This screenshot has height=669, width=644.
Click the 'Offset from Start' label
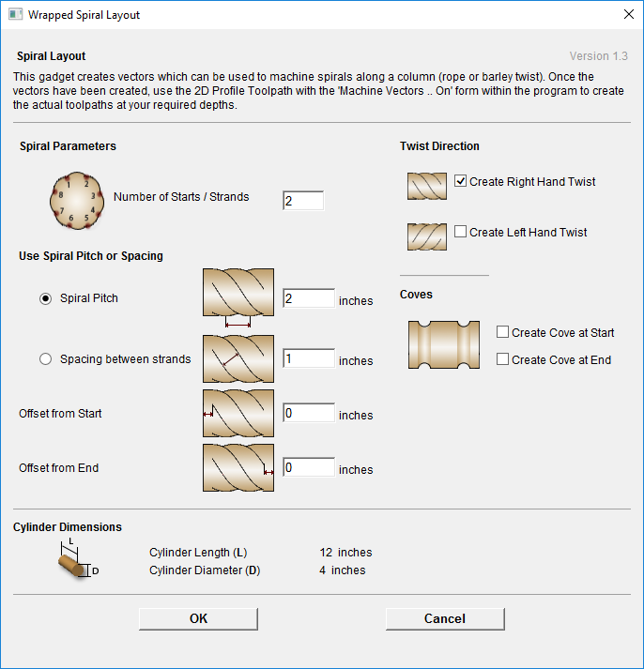click(x=60, y=414)
